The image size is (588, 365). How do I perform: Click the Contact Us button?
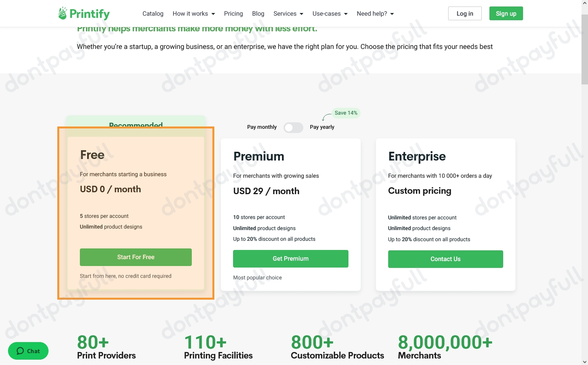[445, 259]
